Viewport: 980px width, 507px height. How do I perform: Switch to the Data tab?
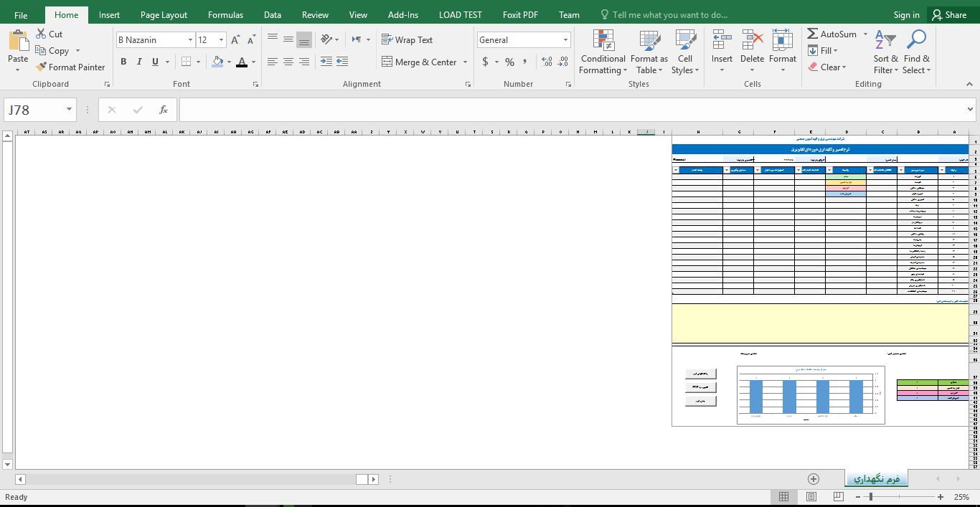[x=272, y=14]
